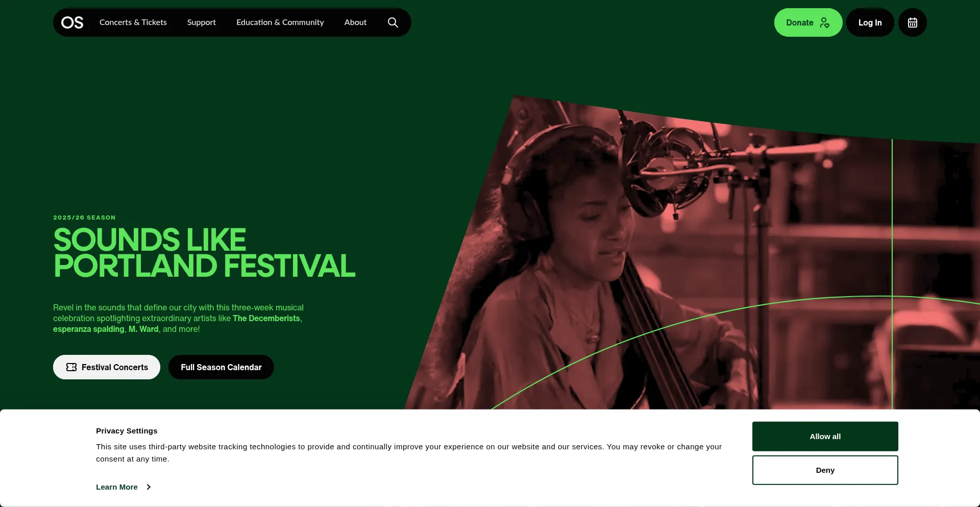Click the OS logo in navigation bar
Image resolution: width=980 pixels, height=507 pixels.
[x=72, y=22]
